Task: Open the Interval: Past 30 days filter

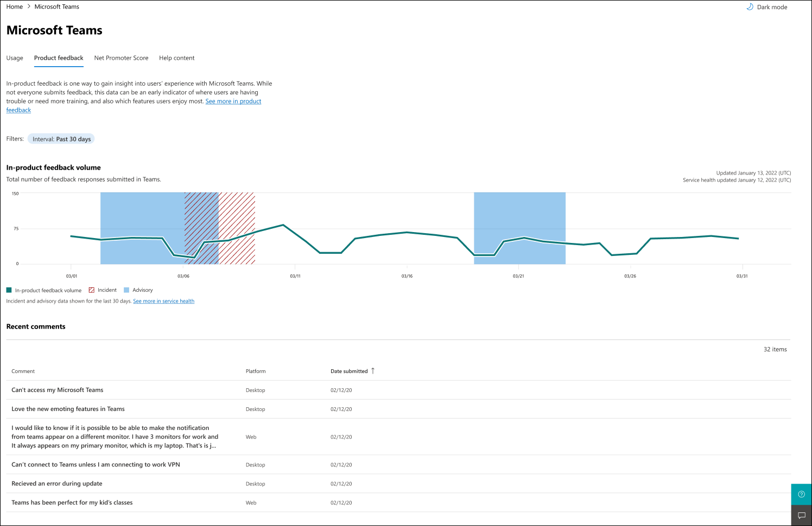Action: [x=61, y=139]
